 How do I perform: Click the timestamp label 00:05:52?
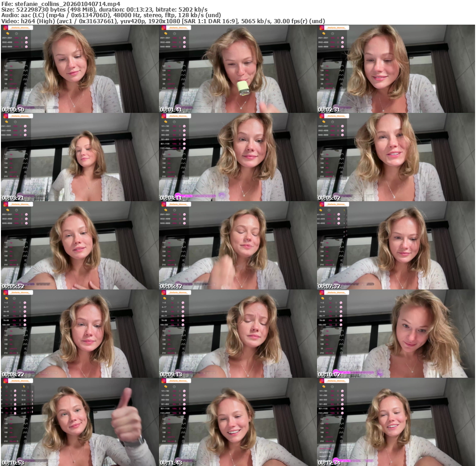13,286
